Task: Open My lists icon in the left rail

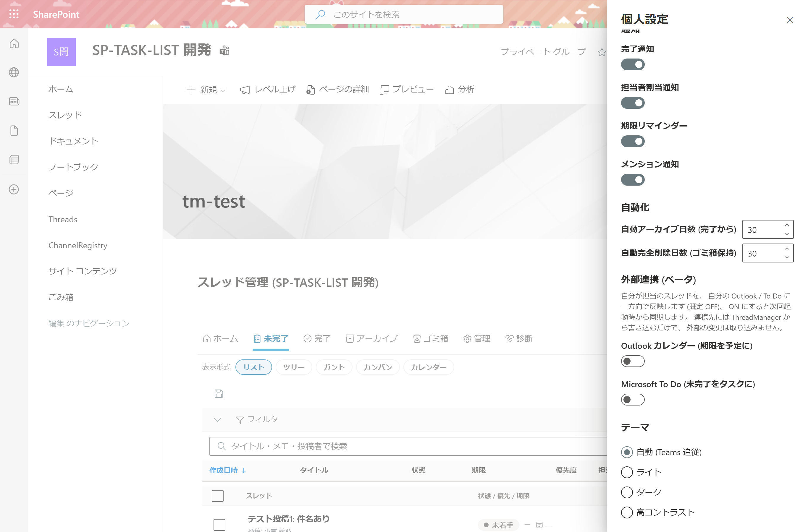Action: (14, 160)
